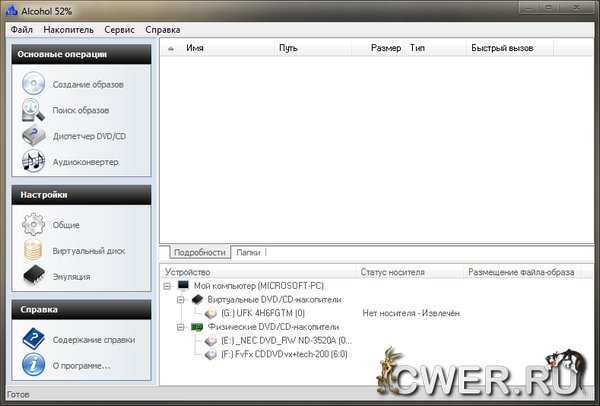Launch the Аудиоконвертер link
This screenshot has width=600, height=406.
[x=85, y=162]
